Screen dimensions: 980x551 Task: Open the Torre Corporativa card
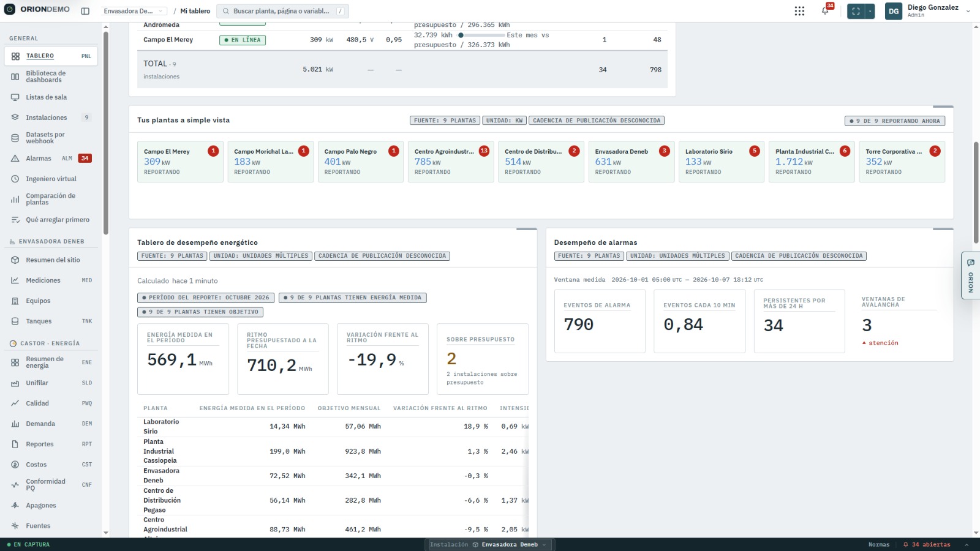click(902, 161)
